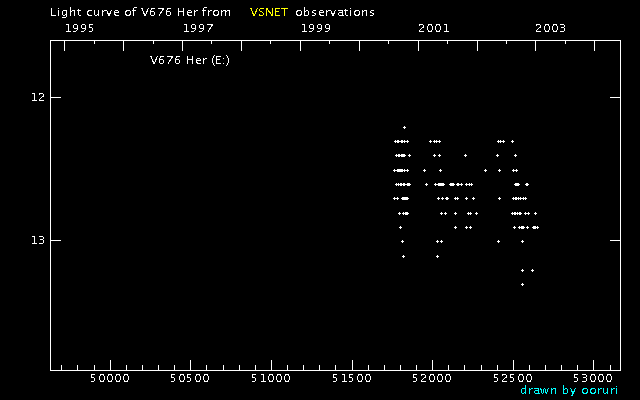Click the yellow VSNET text in title
640x400 pixels.
[x=269, y=12]
